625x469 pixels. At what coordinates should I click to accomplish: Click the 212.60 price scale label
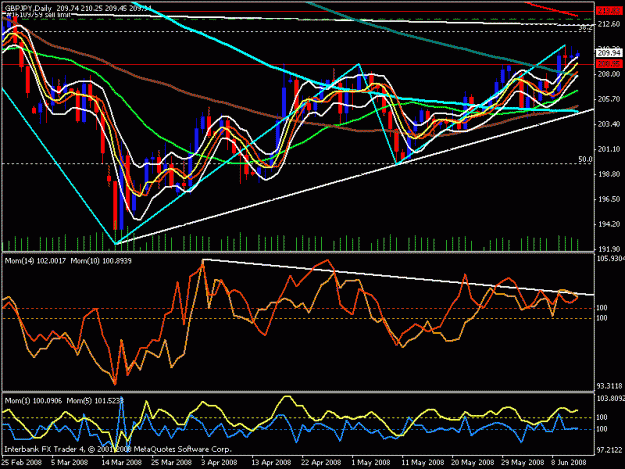(609, 24)
